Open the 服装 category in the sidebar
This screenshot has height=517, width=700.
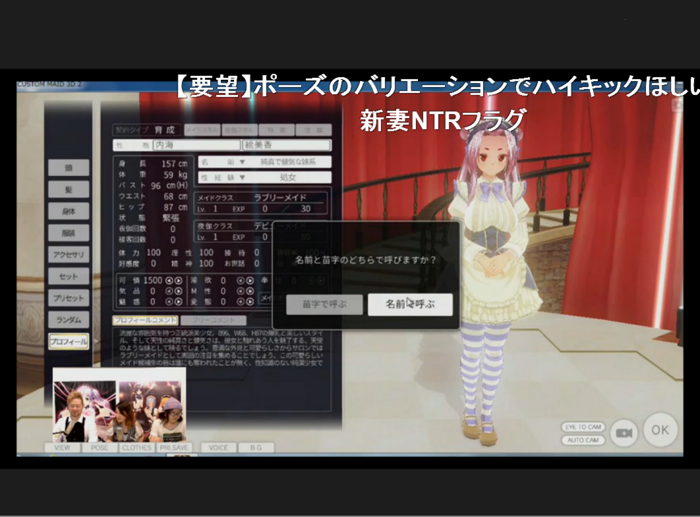point(69,233)
